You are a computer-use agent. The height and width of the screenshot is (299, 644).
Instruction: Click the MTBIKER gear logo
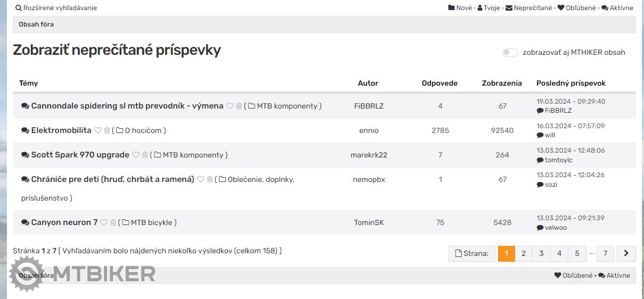(x=27, y=273)
